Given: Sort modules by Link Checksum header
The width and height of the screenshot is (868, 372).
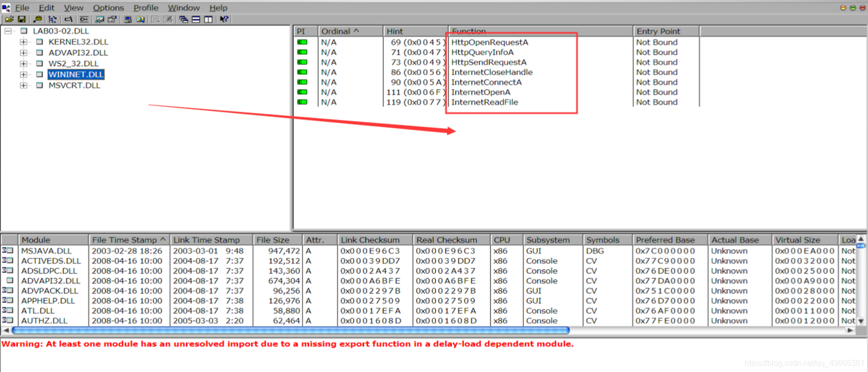Looking at the screenshot, I should [375, 240].
